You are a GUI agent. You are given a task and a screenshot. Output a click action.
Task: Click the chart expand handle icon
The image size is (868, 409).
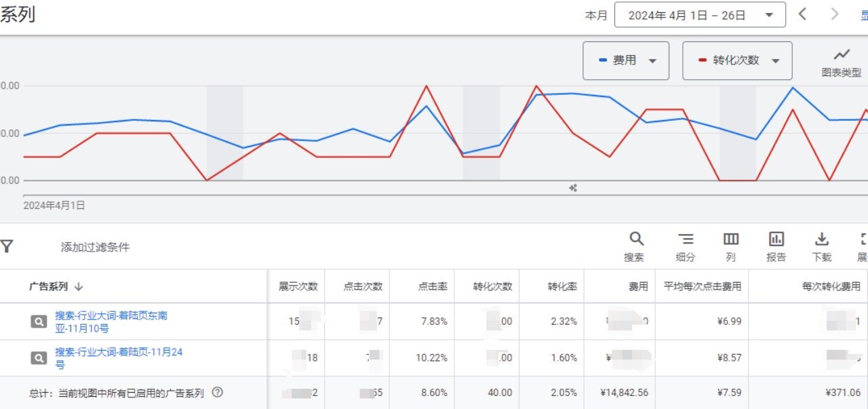tap(573, 188)
